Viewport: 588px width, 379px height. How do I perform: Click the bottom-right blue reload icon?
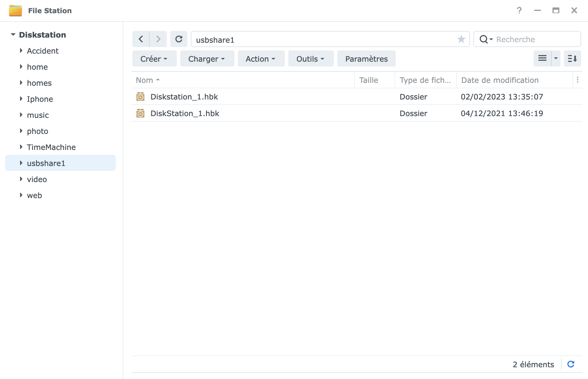571,364
